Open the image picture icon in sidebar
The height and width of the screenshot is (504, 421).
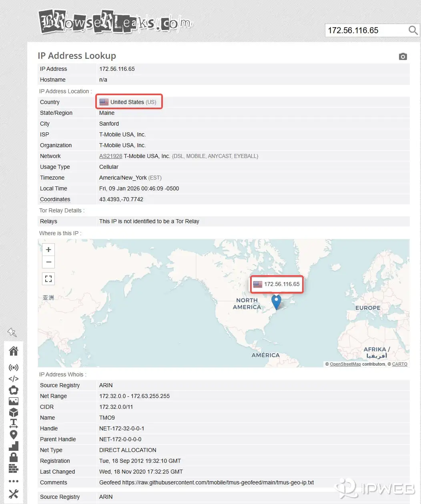point(14,401)
